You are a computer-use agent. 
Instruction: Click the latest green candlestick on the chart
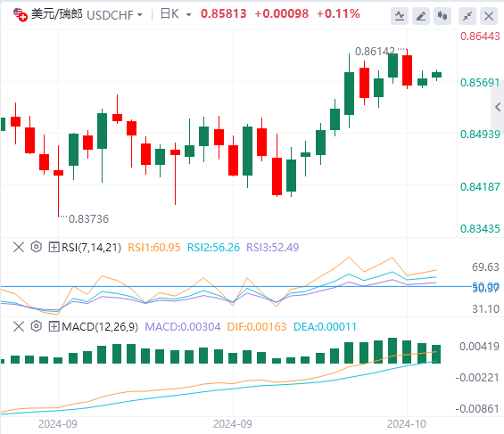[x=436, y=75]
